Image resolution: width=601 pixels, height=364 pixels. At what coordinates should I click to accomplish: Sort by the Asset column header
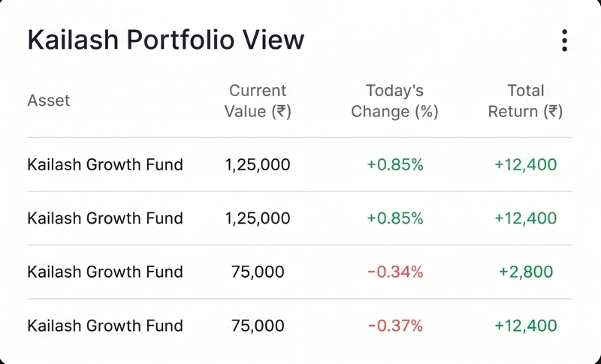(49, 101)
